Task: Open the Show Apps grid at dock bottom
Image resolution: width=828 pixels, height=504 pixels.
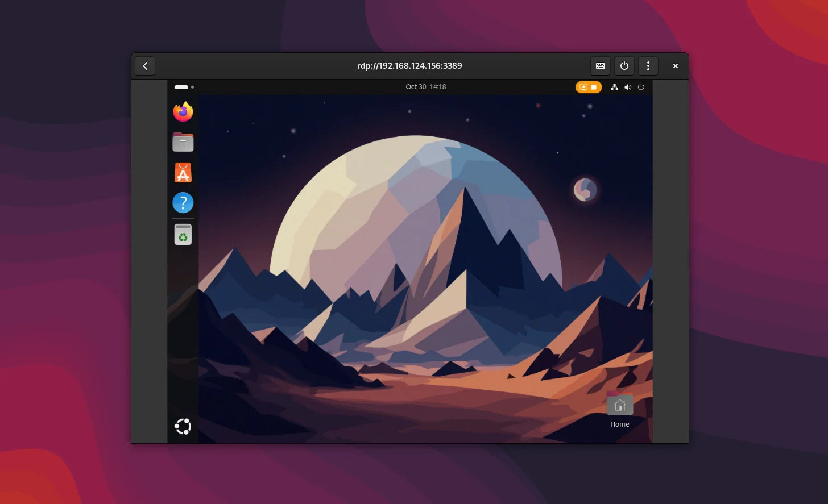Action: [183, 426]
